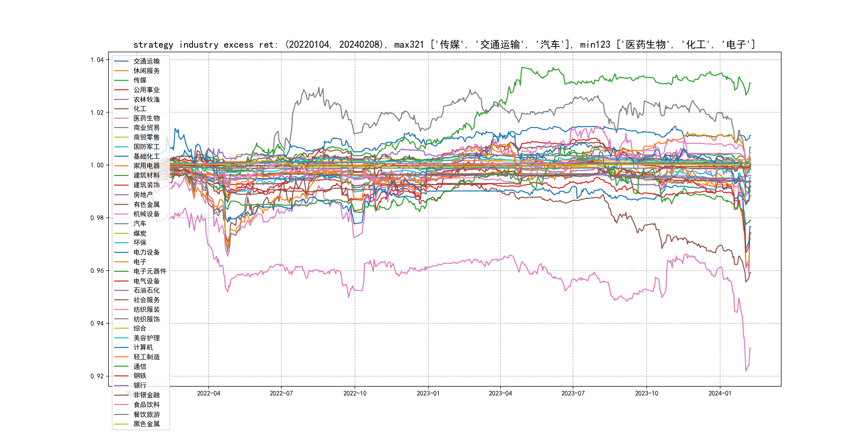Click the 汽车 legend entry
The height and width of the screenshot is (434, 868).
pos(140,223)
